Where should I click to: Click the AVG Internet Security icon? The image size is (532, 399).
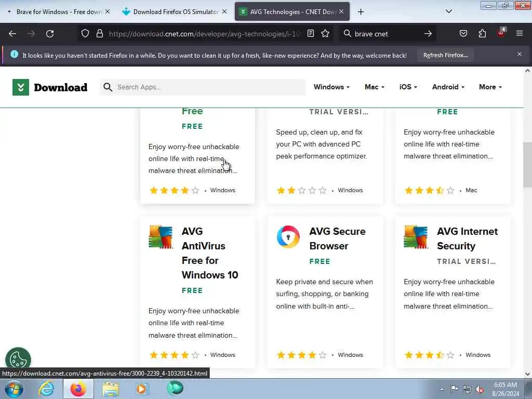tap(416, 237)
